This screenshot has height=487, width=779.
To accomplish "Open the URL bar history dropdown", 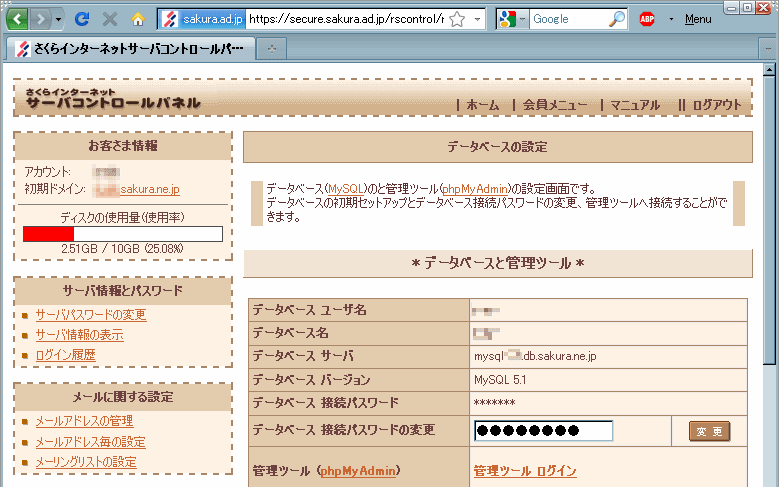I will (x=477, y=19).
